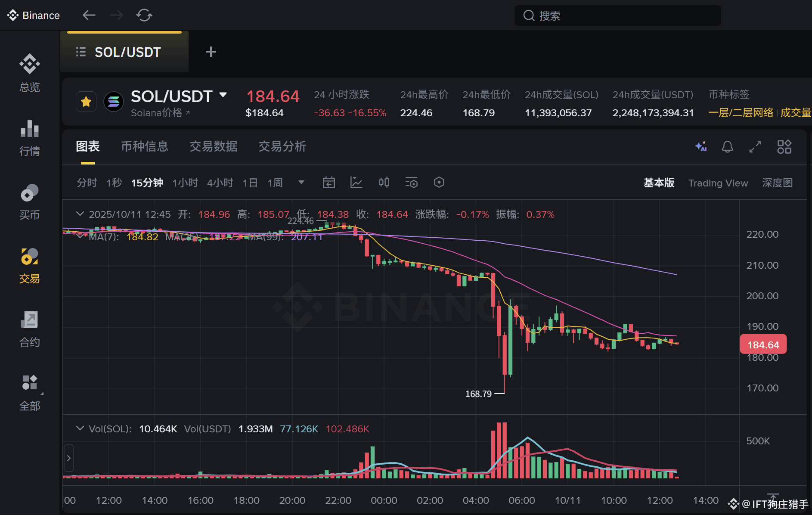Open the AI analysis sparkle icon
The image size is (812, 515).
click(x=701, y=147)
